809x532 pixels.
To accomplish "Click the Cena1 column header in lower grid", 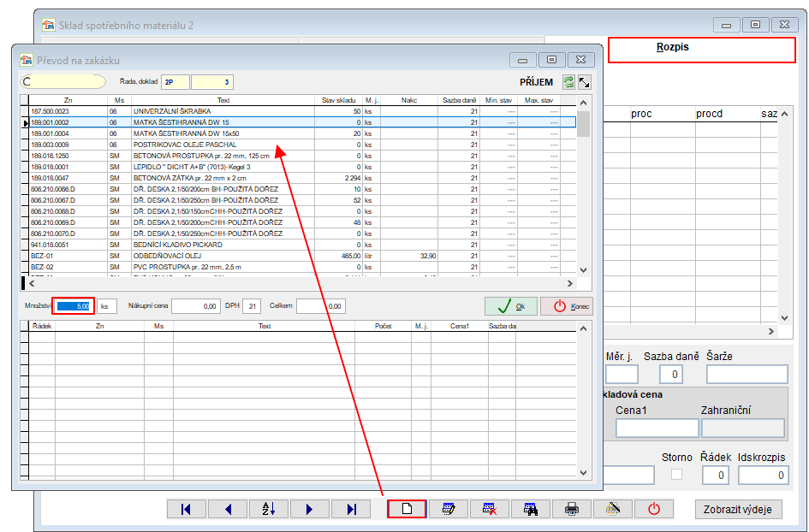I will (x=460, y=326).
